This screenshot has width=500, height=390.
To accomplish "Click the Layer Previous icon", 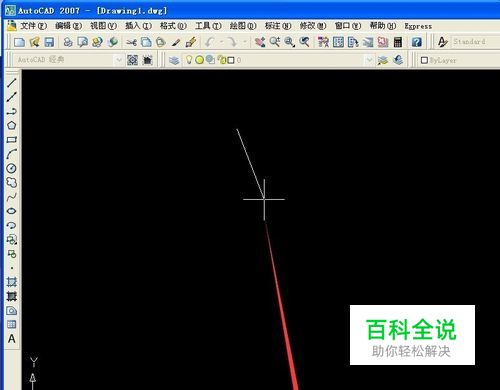I will tap(398, 60).
